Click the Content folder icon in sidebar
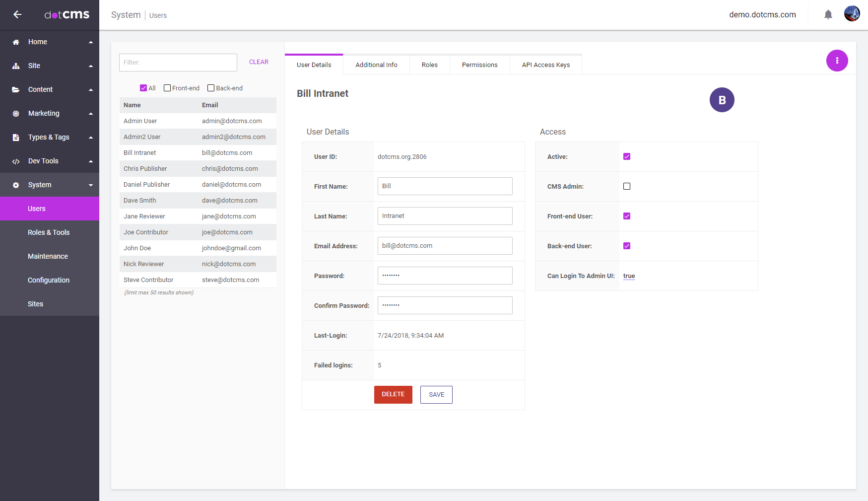The image size is (868, 501). 16,90
